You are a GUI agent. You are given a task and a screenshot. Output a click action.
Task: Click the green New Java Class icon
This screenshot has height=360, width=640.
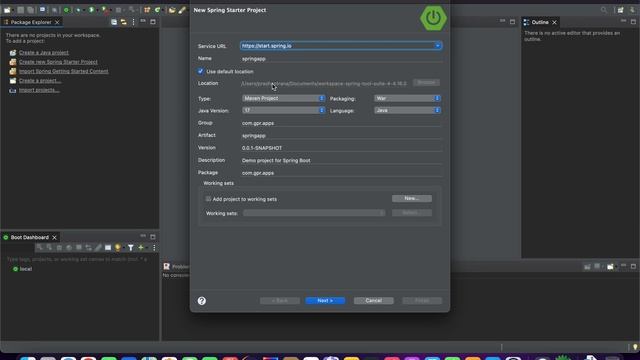point(157,10)
